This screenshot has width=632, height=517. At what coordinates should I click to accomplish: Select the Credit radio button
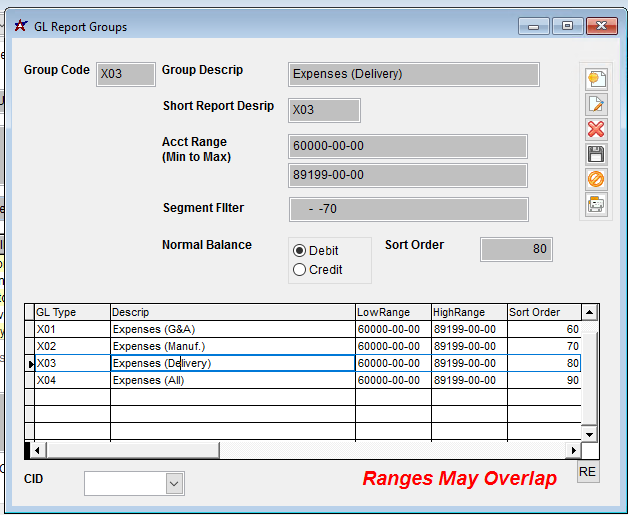(x=299, y=270)
